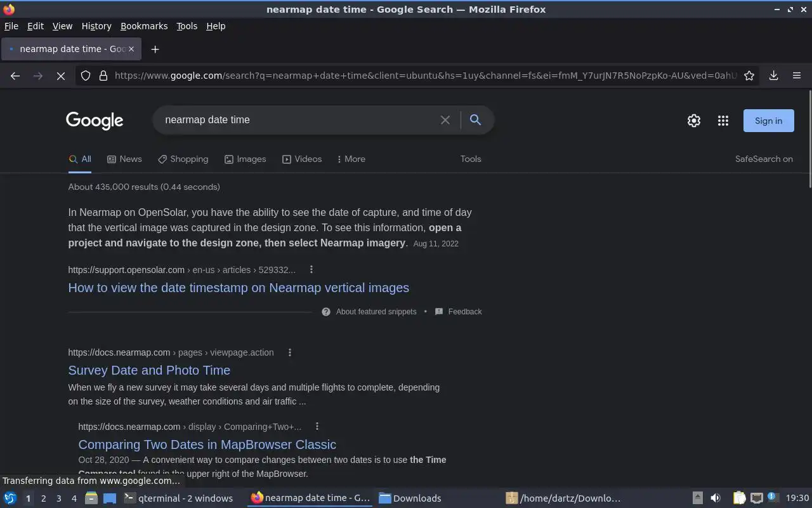Switch to the Shopping results tab
This screenshot has width=812, height=508.
[x=183, y=159]
